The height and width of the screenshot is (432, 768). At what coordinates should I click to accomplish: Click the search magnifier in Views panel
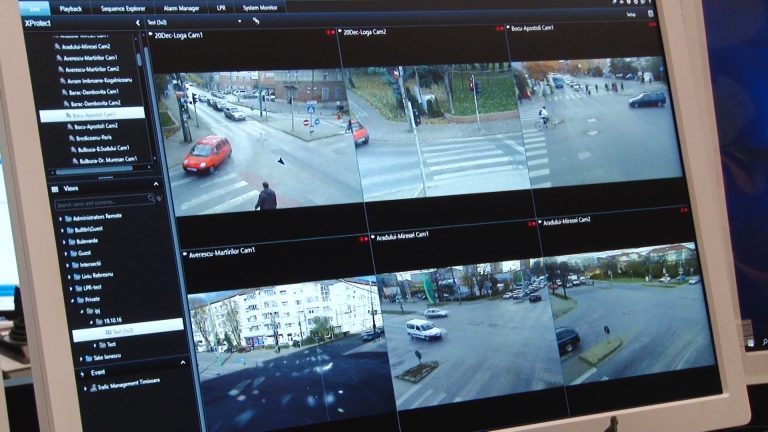point(153,199)
